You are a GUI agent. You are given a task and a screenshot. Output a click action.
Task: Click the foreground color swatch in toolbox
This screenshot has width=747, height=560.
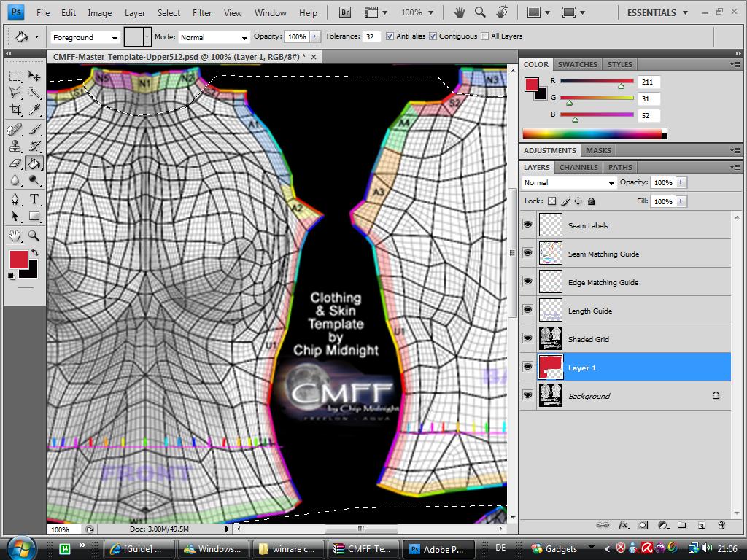pos(18,260)
